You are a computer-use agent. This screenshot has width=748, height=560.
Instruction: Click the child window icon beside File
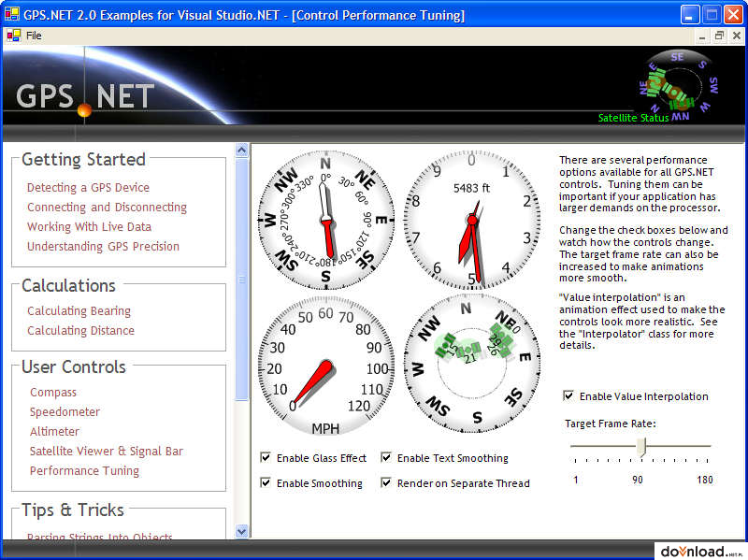pos(14,36)
